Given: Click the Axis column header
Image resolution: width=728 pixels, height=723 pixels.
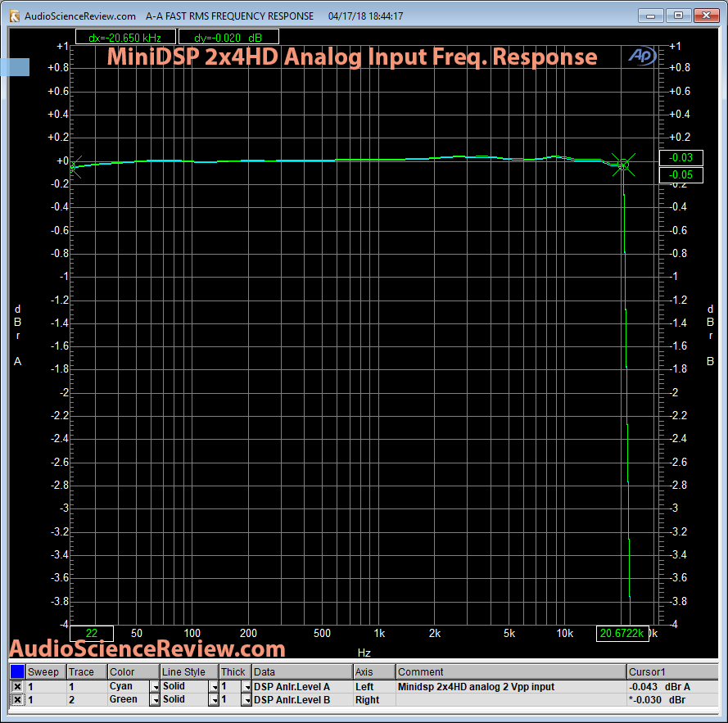Looking at the screenshot, I should coord(374,672).
